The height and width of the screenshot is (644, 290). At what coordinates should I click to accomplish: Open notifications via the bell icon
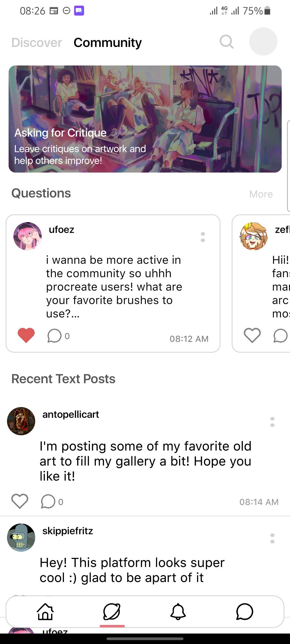[178, 612]
